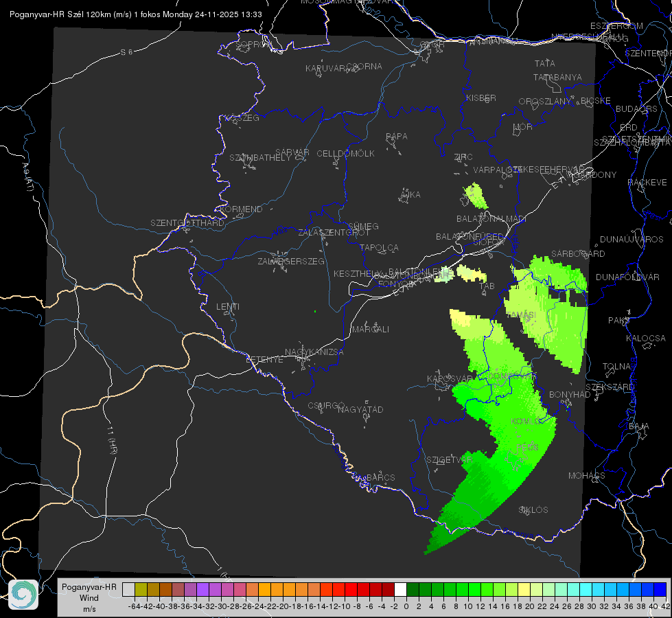Choose the dark red swatch between -4 and -2
This screenshot has width=672, height=618.
pyautogui.click(x=388, y=589)
